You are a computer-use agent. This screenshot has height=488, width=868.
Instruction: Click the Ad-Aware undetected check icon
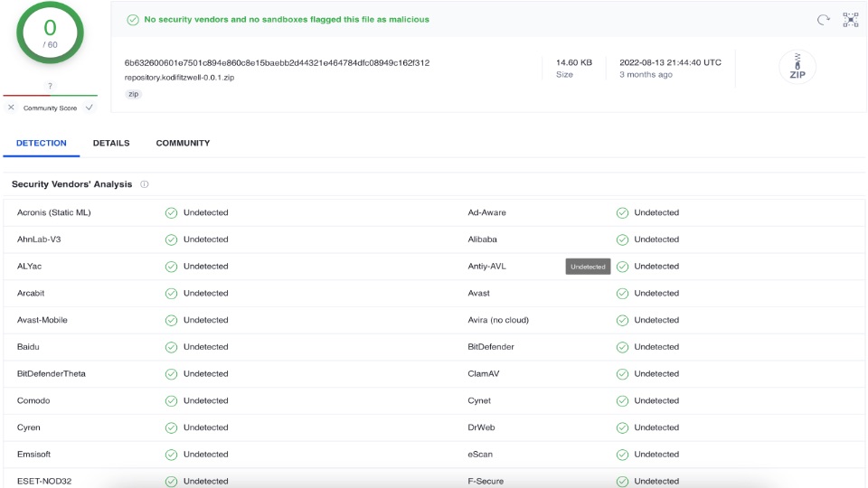[622, 213]
